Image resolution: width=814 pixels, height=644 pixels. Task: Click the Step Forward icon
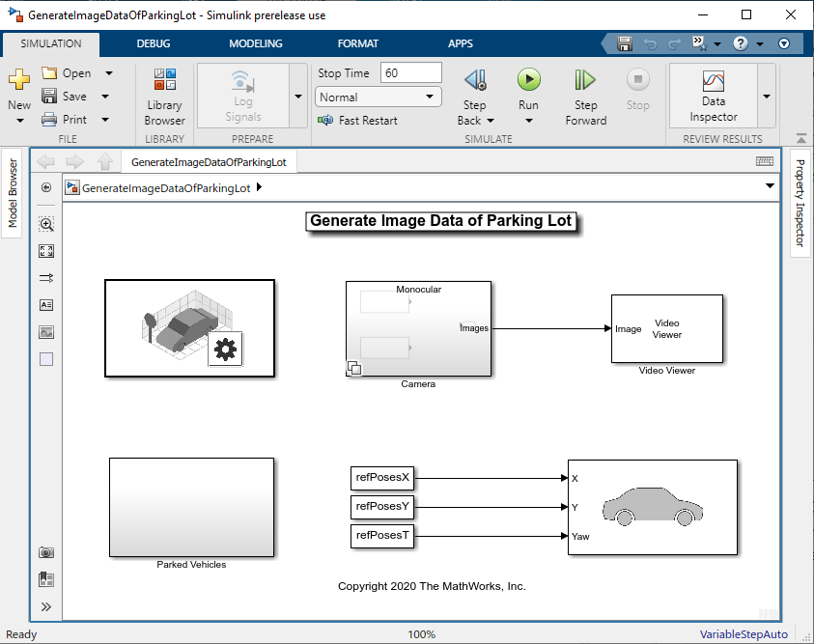click(585, 80)
